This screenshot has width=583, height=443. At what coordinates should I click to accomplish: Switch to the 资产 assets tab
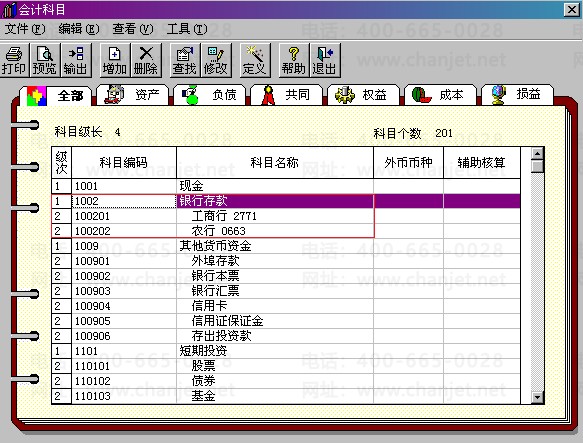133,95
